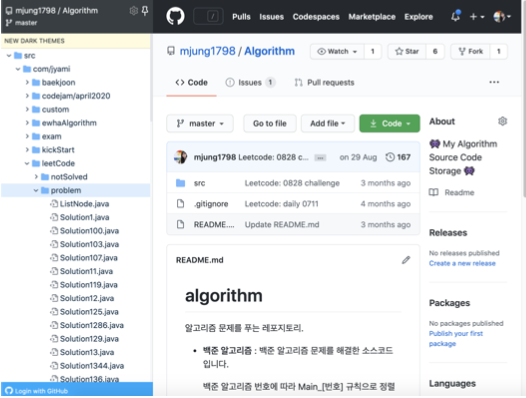Switch to the Code tab
Viewport: 526px width, 398px height.
[x=192, y=83]
